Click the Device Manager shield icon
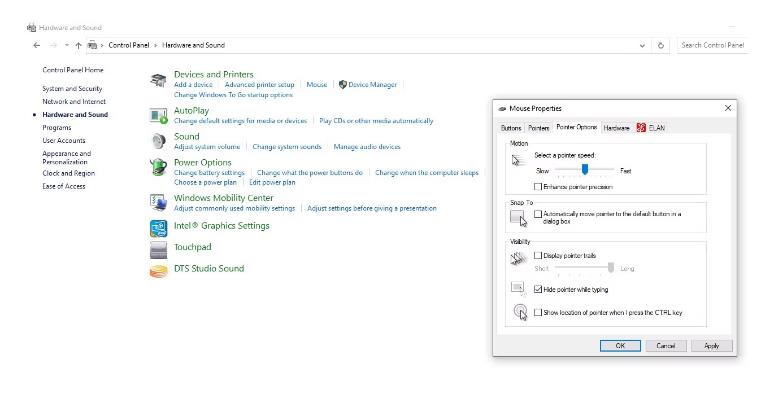This screenshot has height=394, width=771. pyautogui.click(x=343, y=85)
